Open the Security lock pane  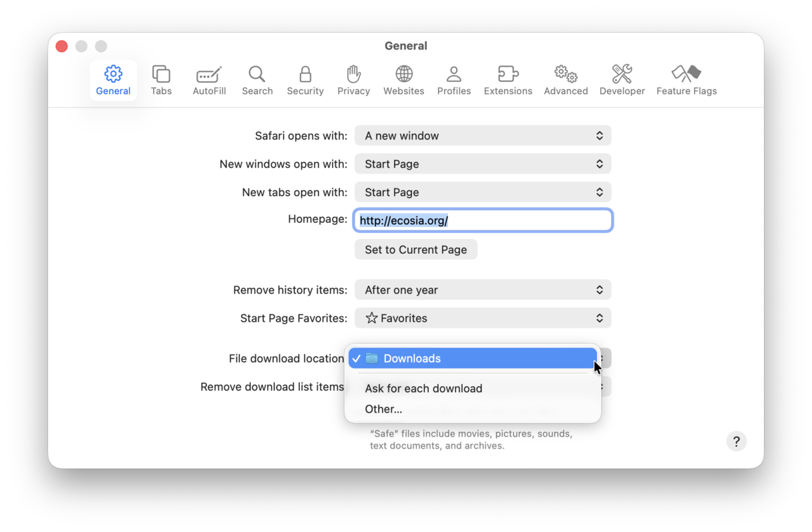(305, 80)
